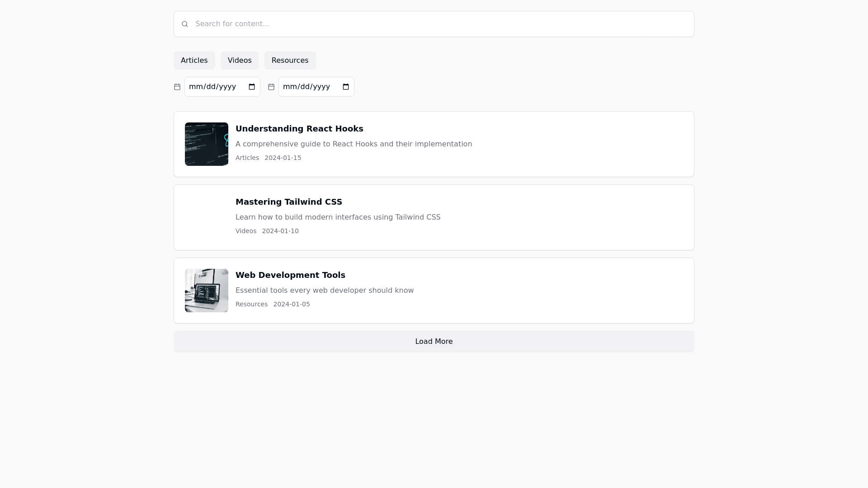Click calendar icon before start date field
The image size is (868, 488).
tap(177, 87)
